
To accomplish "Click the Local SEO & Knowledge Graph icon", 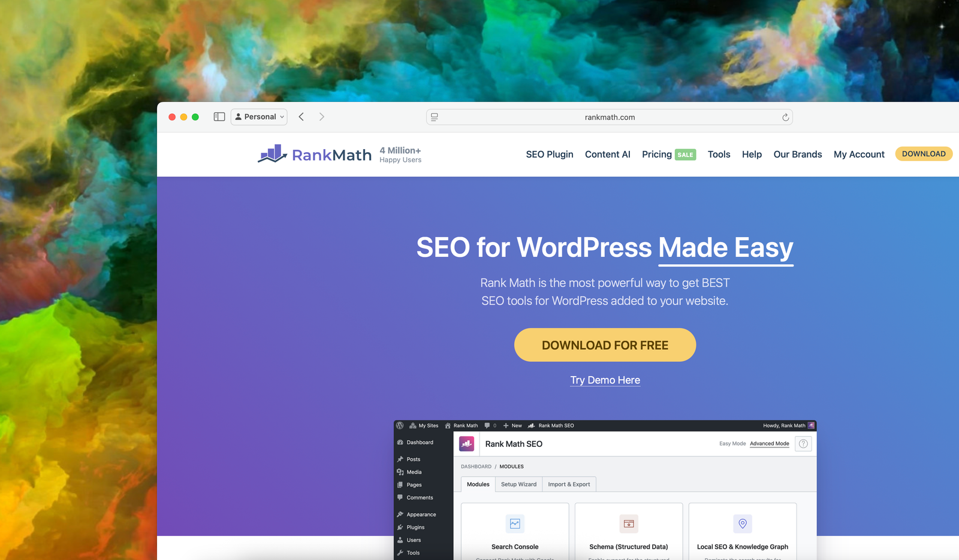I will (x=743, y=523).
